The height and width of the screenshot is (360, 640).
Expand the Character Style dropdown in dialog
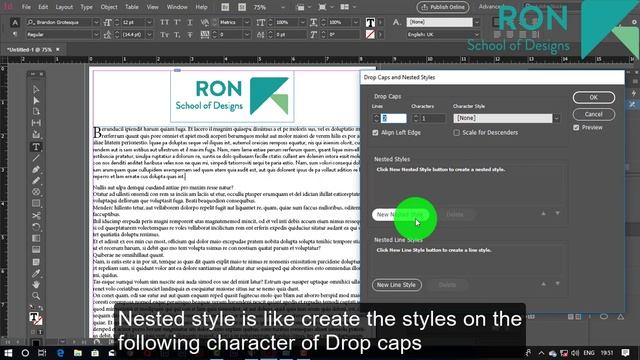pos(556,118)
